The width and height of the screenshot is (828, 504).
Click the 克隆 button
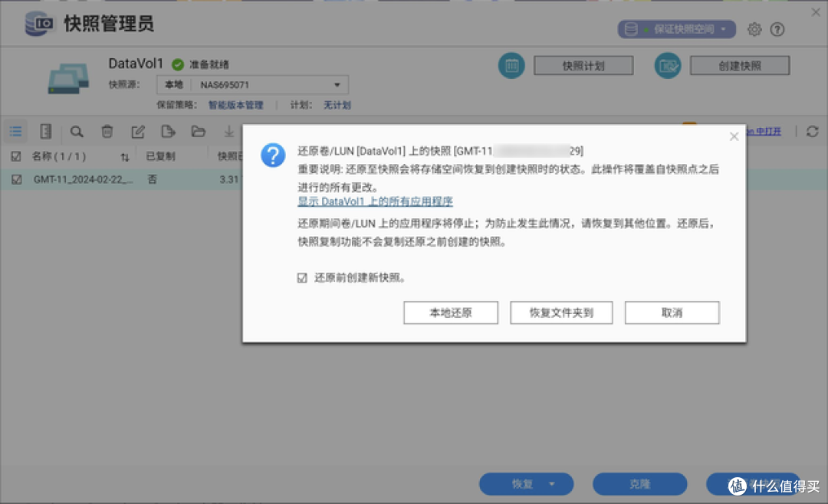coord(639,484)
